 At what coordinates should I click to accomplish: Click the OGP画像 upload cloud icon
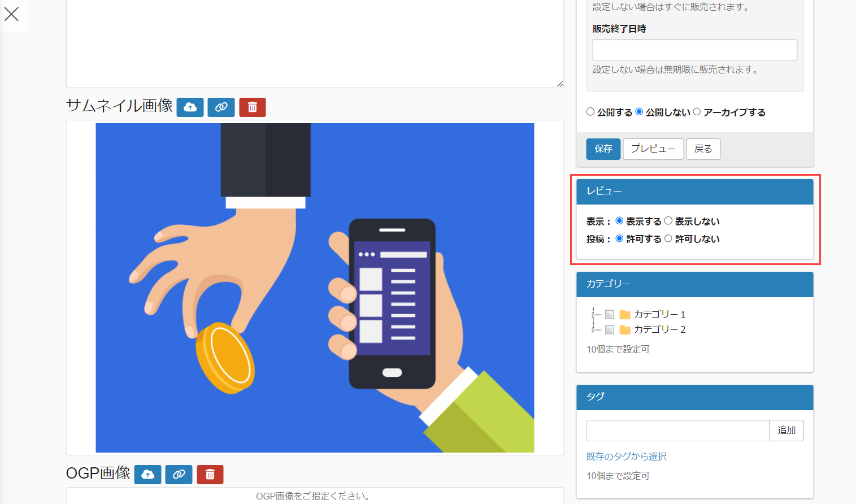coord(147,475)
